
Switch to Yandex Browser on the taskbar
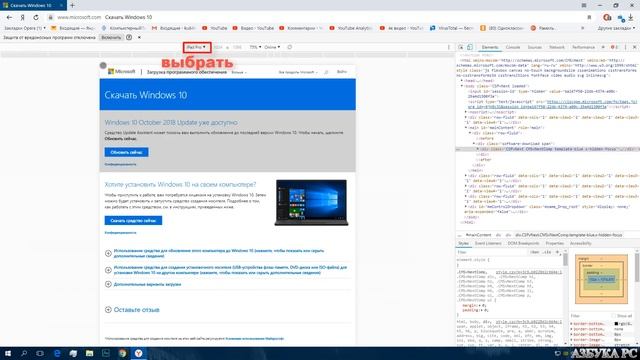[138, 353]
